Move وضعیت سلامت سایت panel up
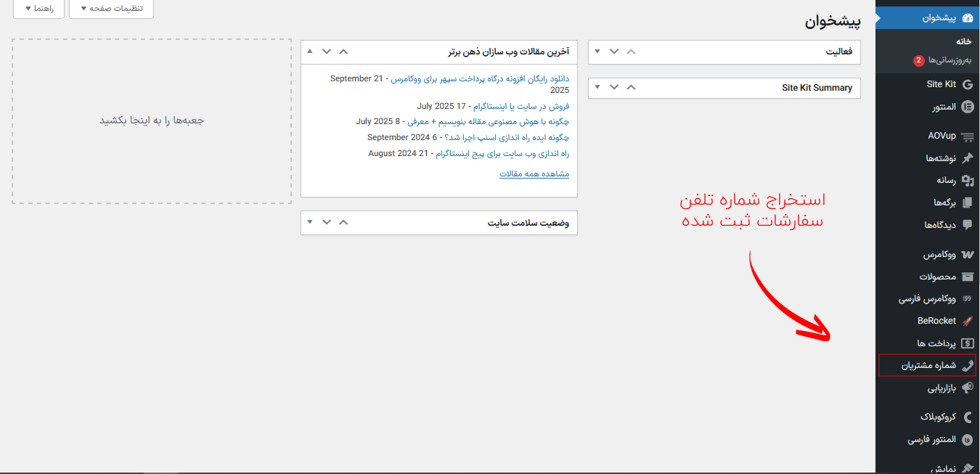The width and height of the screenshot is (980, 474). tap(343, 222)
